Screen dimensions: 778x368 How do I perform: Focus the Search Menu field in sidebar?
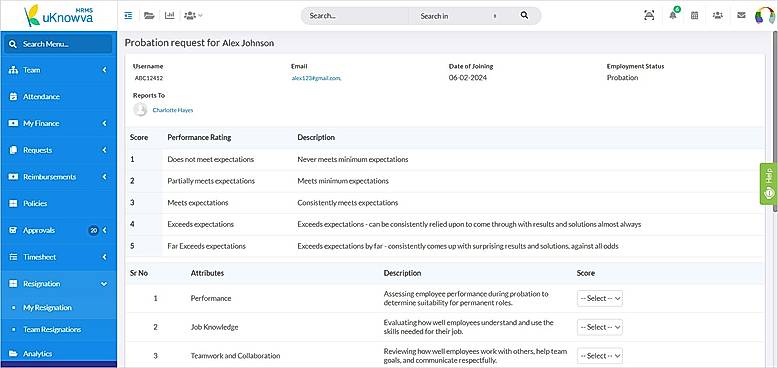click(x=59, y=44)
